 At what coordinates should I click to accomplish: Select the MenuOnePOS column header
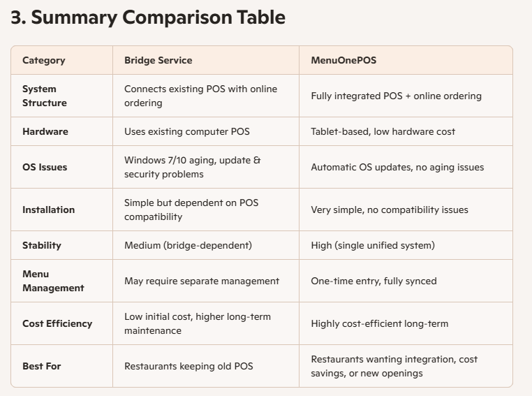pos(343,60)
